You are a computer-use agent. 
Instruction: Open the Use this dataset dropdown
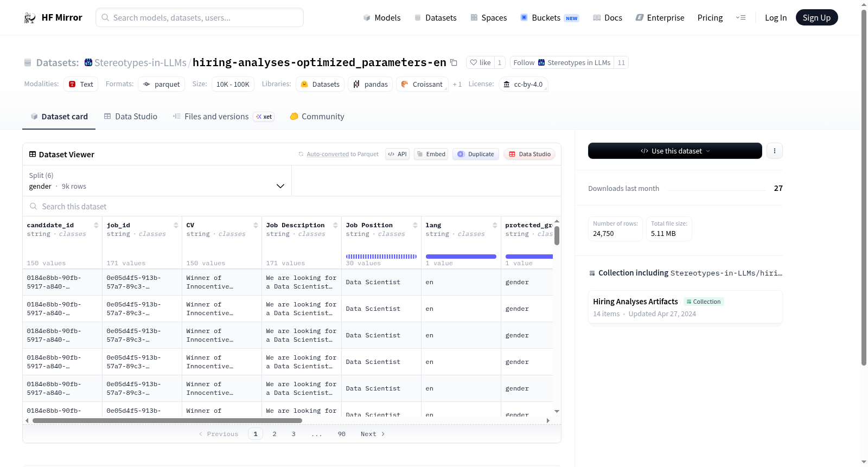(x=675, y=151)
